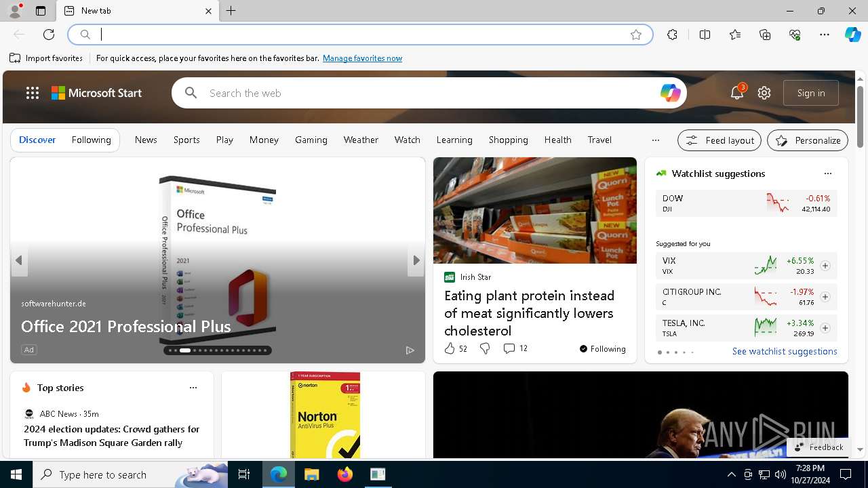Click Copilot icon in web search box

tap(670, 93)
